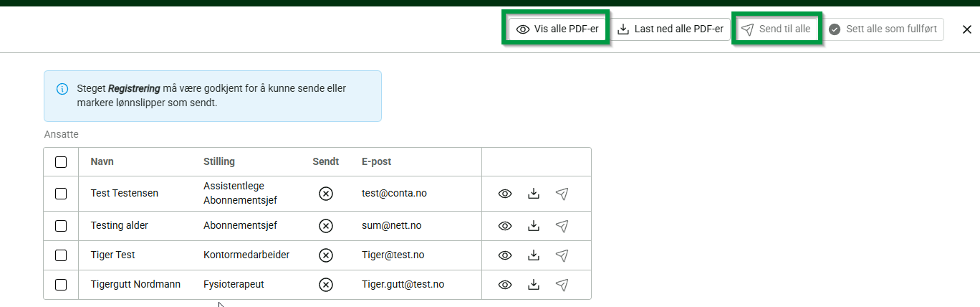Click email Tiger@test.no
Screen dimensions: 980x307
click(393, 255)
